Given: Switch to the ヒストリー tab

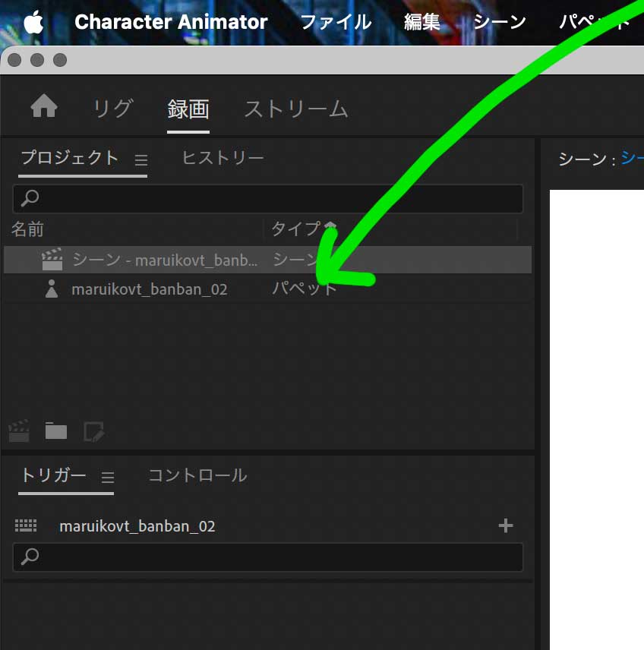Looking at the screenshot, I should (222, 157).
